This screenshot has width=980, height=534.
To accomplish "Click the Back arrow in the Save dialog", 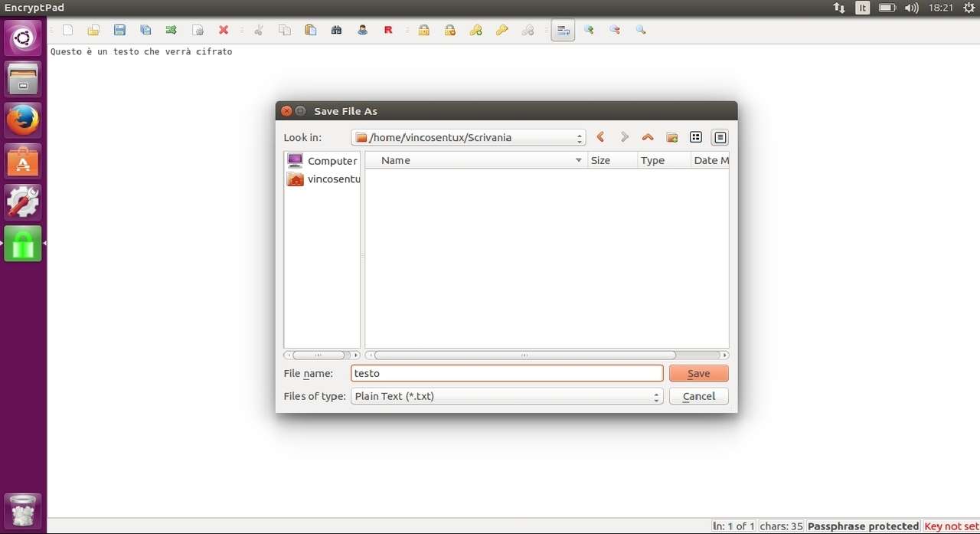I will [600, 137].
